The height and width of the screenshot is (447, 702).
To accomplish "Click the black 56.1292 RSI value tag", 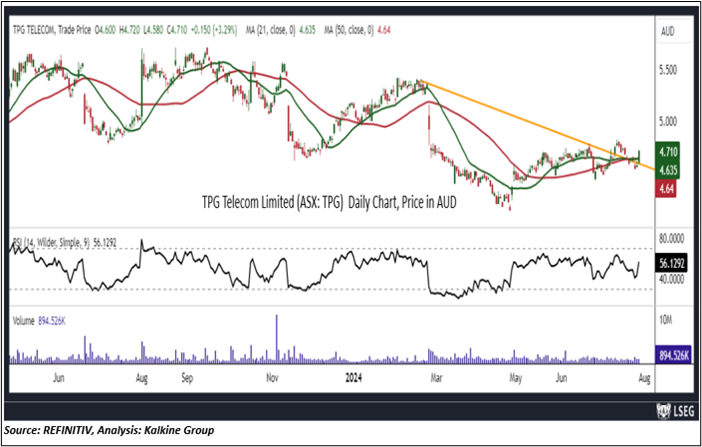I will [671, 264].
